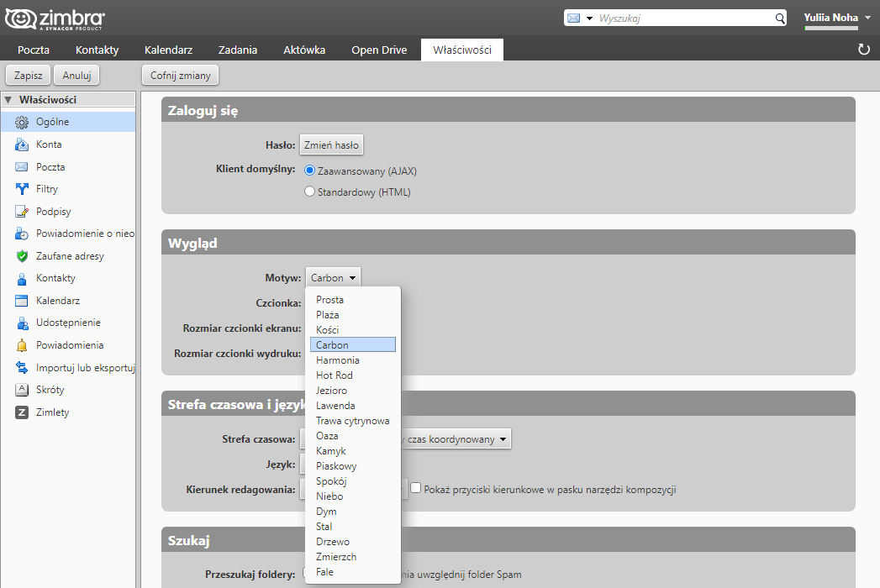Screen dimensions: 880x588
Task: Click the magnifier search icon
Action: (x=779, y=18)
